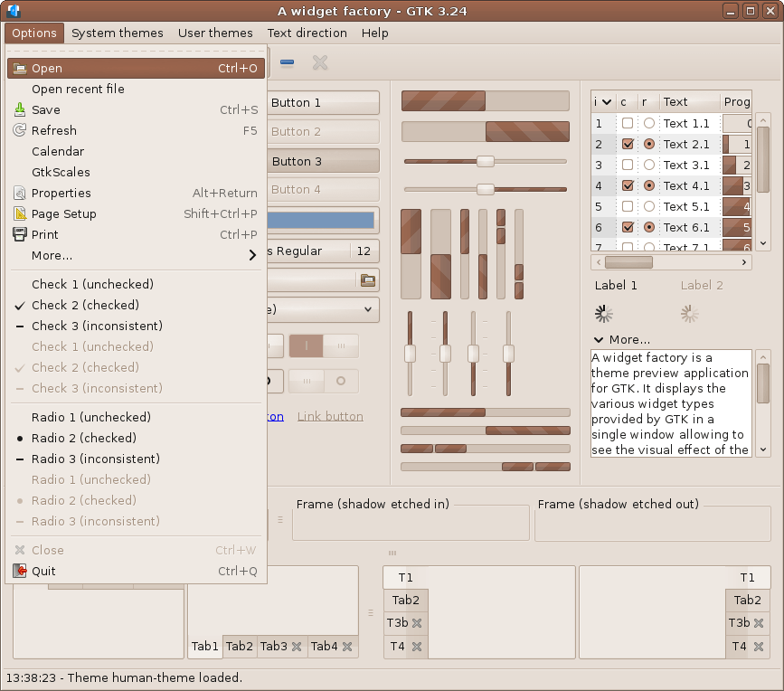Close T4 in the right-tabbed notebook

[x=759, y=647]
